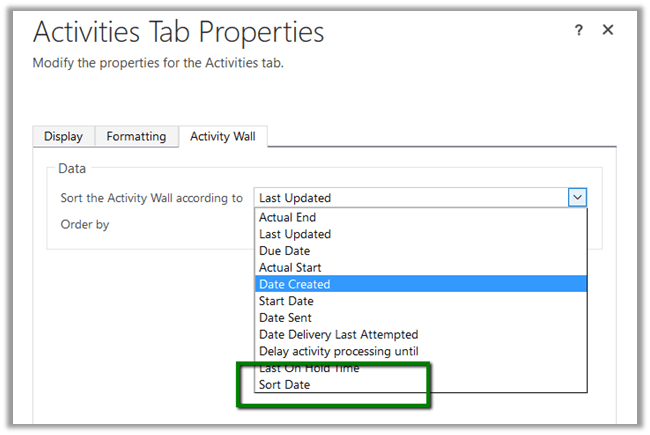Click the Sort the Activity Wall label
This screenshot has height=435, width=650.
(x=152, y=198)
